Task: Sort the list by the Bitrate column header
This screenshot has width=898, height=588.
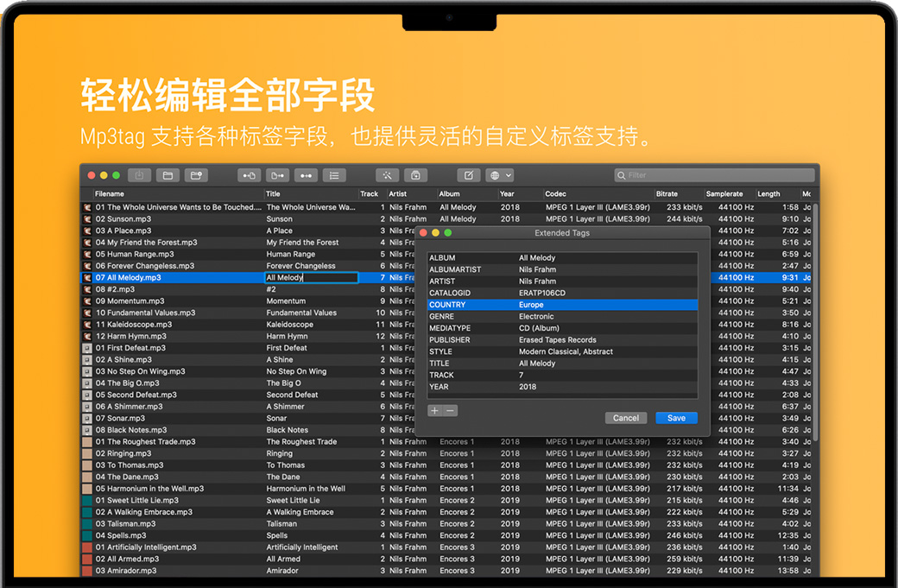Action: [x=667, y=194]
